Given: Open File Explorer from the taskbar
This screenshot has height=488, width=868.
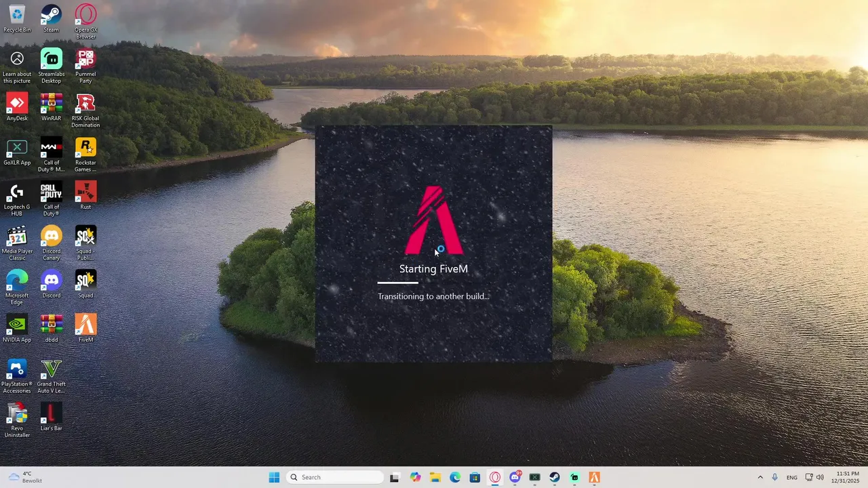Looking at the screenshot, I should [x=435, y=477].
